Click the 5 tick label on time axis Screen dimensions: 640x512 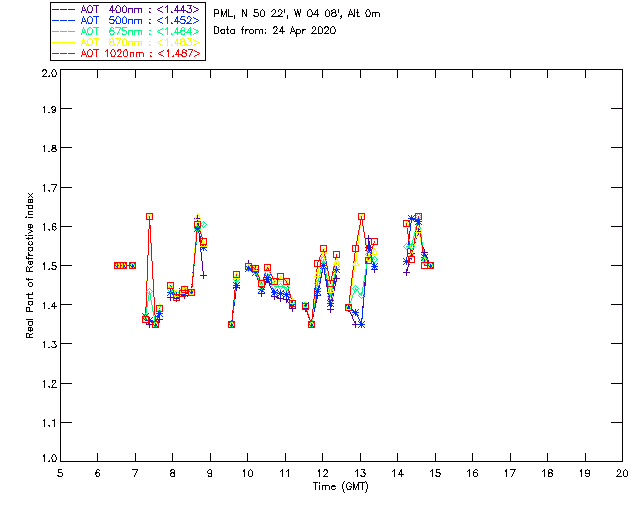point(60,473)
